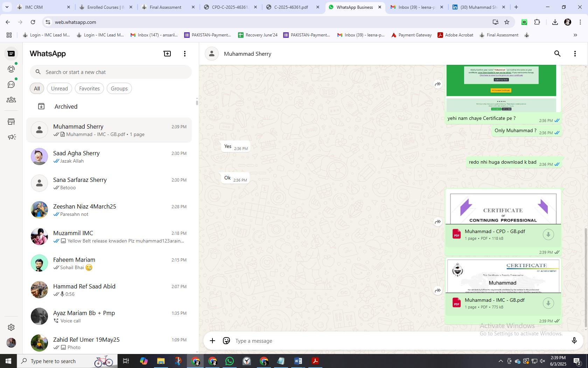Viewport: 588px width, 368px height.
Task: Select the Groups chats filter
Action: [x=119, y=88]
